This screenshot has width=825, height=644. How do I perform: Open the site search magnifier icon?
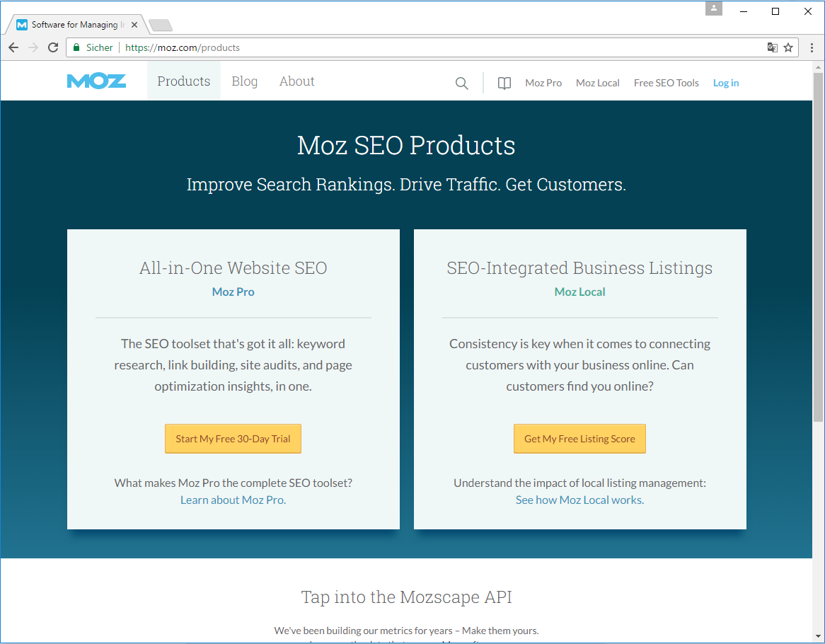coord(461,83)
